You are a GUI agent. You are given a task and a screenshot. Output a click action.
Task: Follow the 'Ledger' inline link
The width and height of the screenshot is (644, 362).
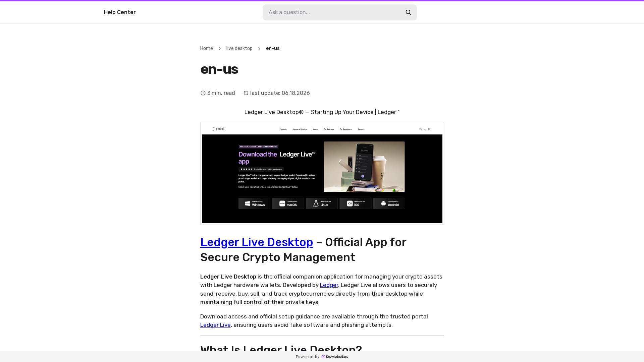click(329, 285)
